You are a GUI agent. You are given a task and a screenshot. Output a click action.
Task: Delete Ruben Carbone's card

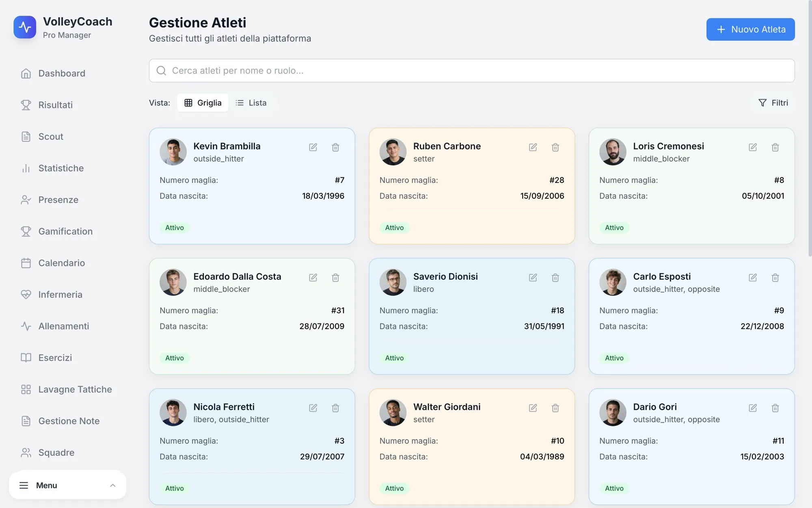[x=555, y=147]
